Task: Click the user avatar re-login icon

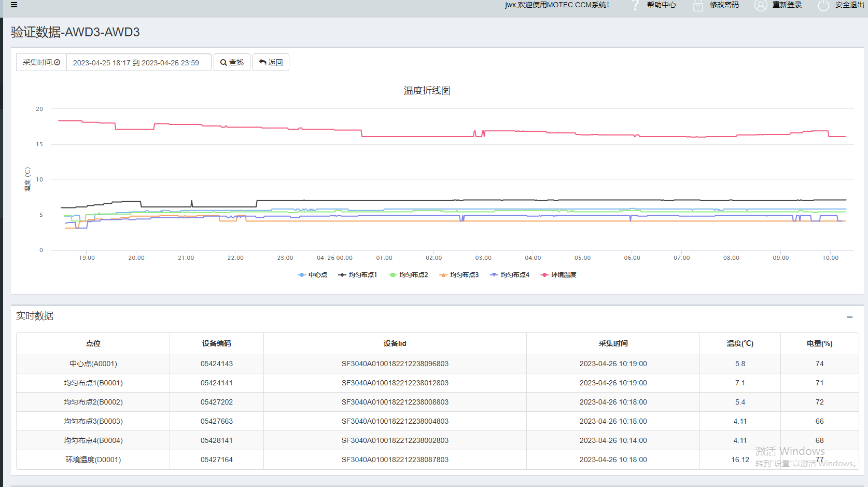Action: 761,5
